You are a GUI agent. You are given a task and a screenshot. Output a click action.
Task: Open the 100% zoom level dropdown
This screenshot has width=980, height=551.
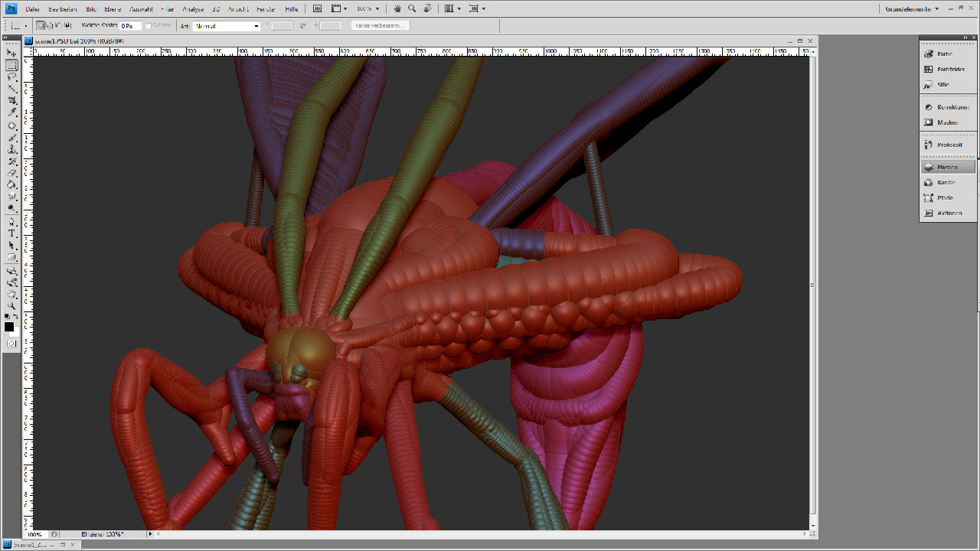click(367, 8)
